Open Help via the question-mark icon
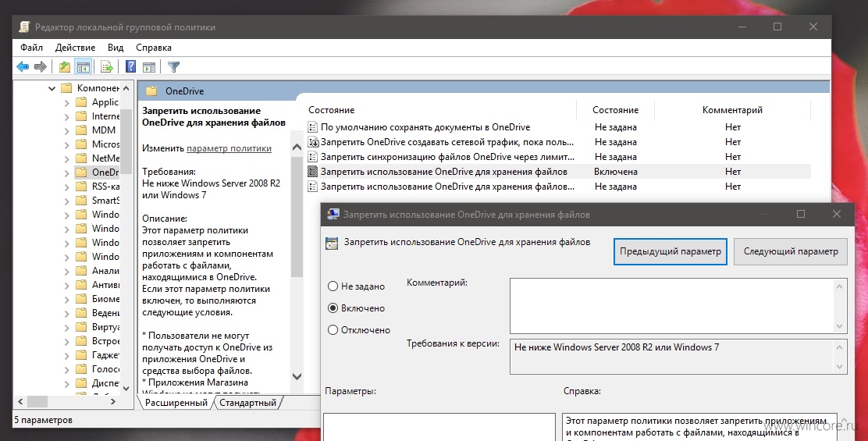 130,67
